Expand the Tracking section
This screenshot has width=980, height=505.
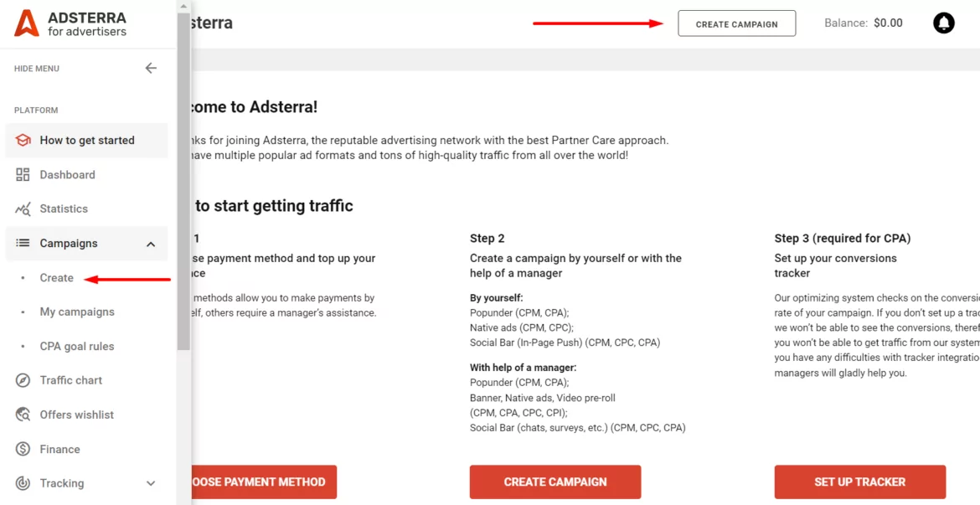(151, 483)
